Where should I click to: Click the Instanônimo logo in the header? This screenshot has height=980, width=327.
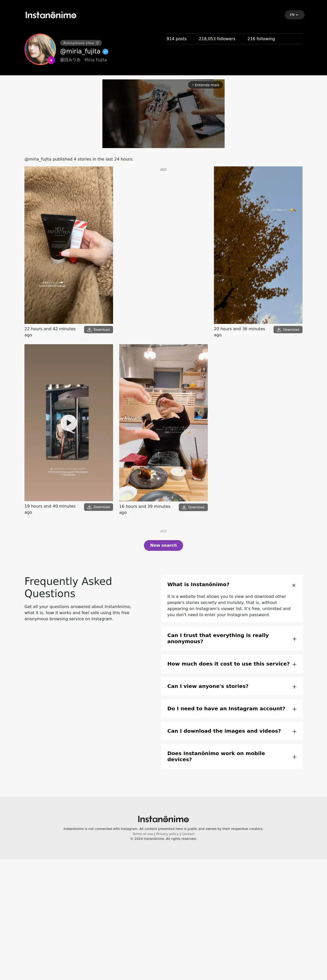[51, 15]
